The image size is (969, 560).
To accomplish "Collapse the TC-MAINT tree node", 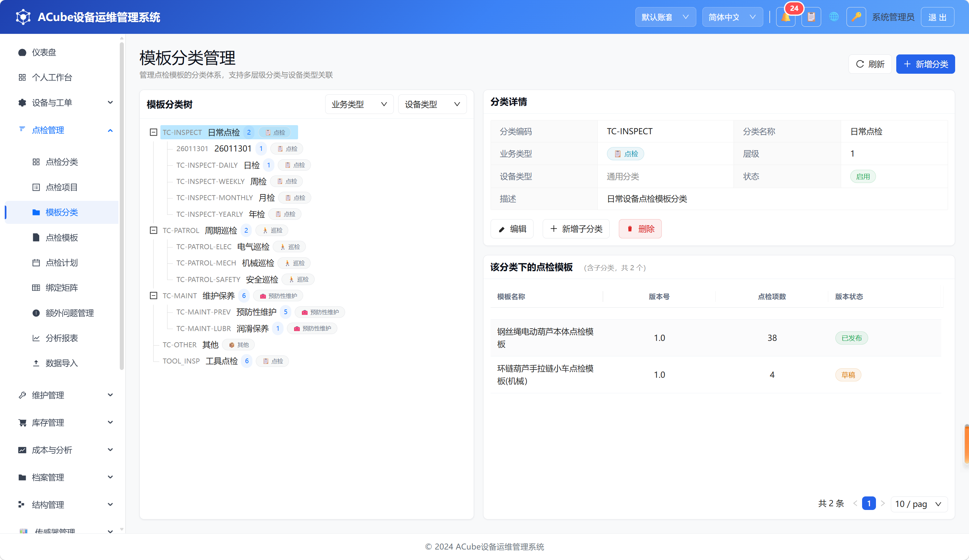I will click(153, 296).
